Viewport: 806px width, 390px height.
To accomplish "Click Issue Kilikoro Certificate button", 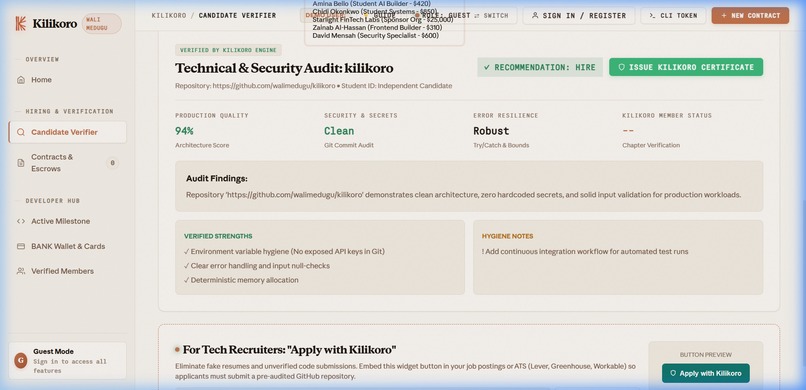I will (686, 67).
